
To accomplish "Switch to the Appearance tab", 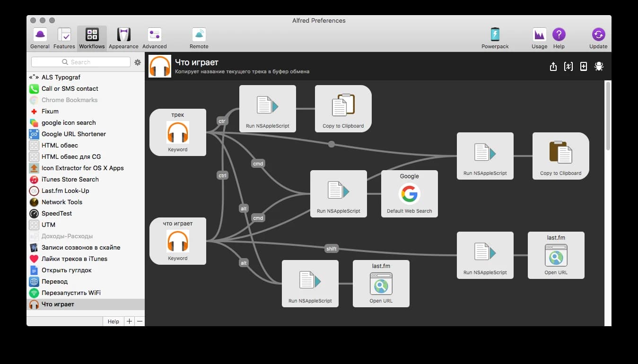I will pos(123,38).
